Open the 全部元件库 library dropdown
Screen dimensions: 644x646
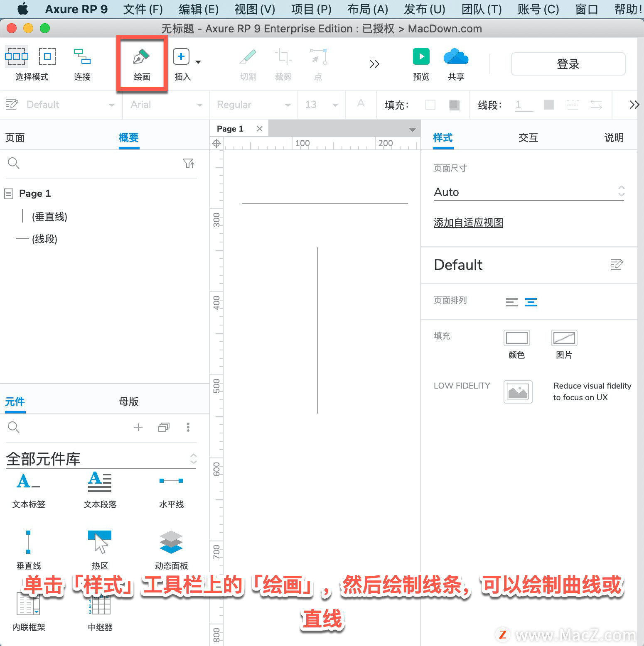[101, 459]
